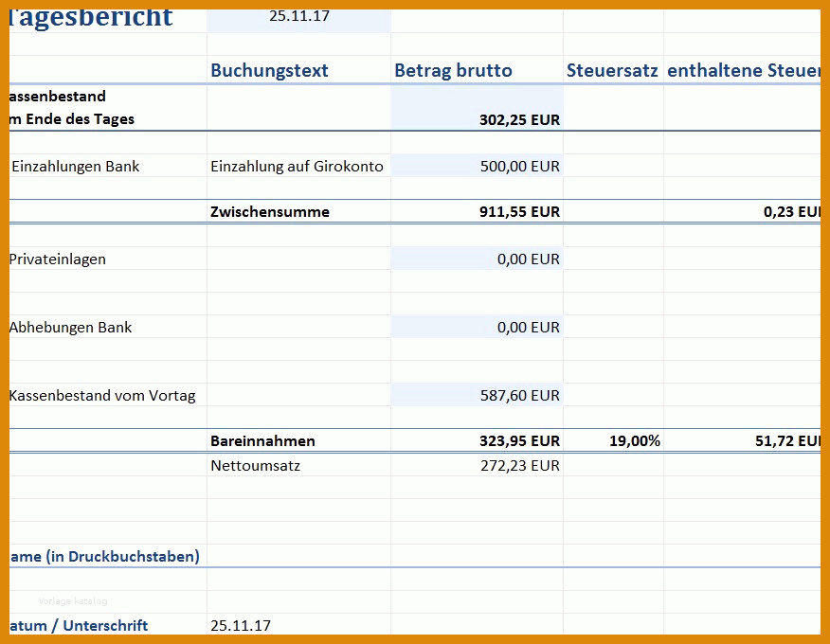Click the 25.11.17 date in the Unterschrift row
The width and height of the screenshot is (830, 644).
[241, 625]
